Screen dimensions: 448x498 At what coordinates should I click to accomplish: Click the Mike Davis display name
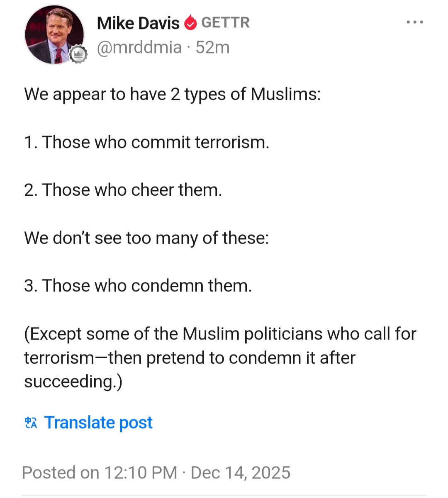pyautogui.click(x=138, y=23)
